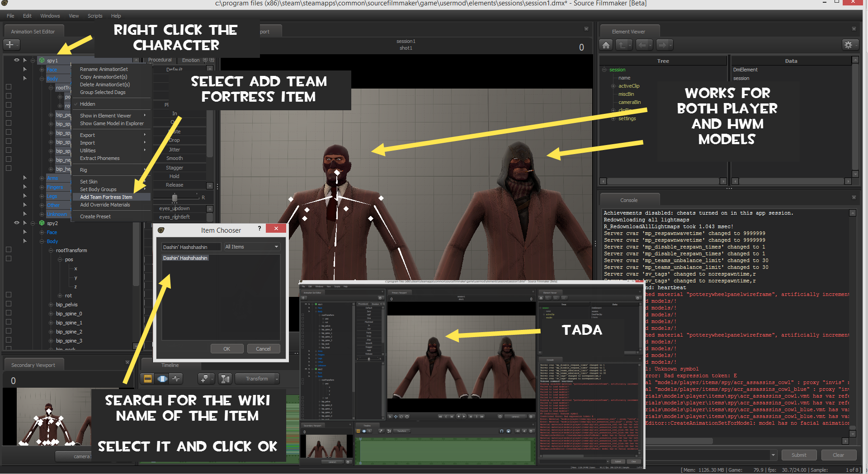Click the console command input field
The height and width of the screenshot is (474, 868).
pyautogui.click(x=708, y=455)
